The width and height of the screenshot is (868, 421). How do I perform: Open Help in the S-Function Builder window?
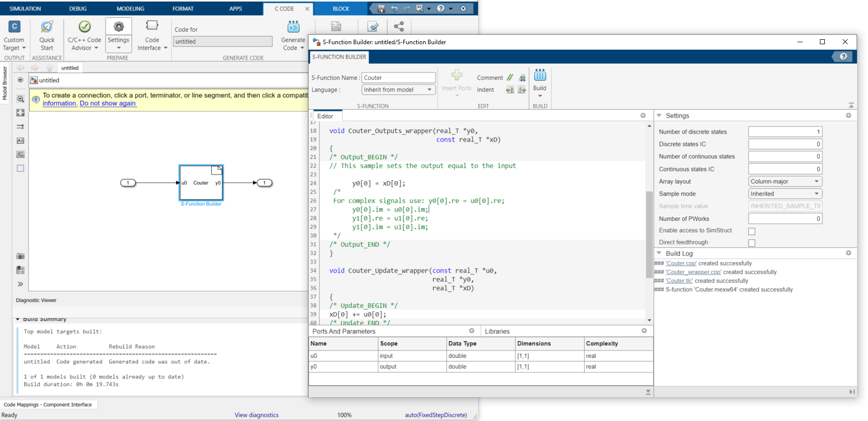pyautogui.click(x=843, y=57)
